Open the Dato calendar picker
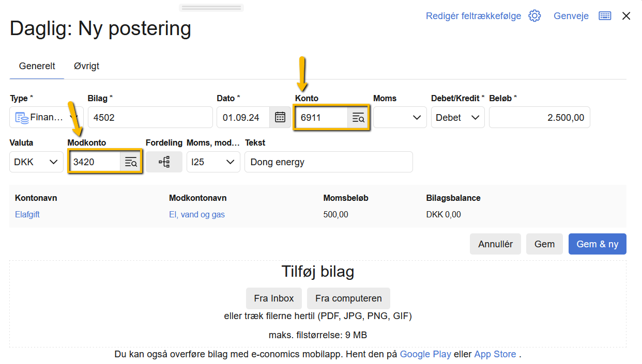The height and width of the screenshot is (364, 642). click(280, 117)
